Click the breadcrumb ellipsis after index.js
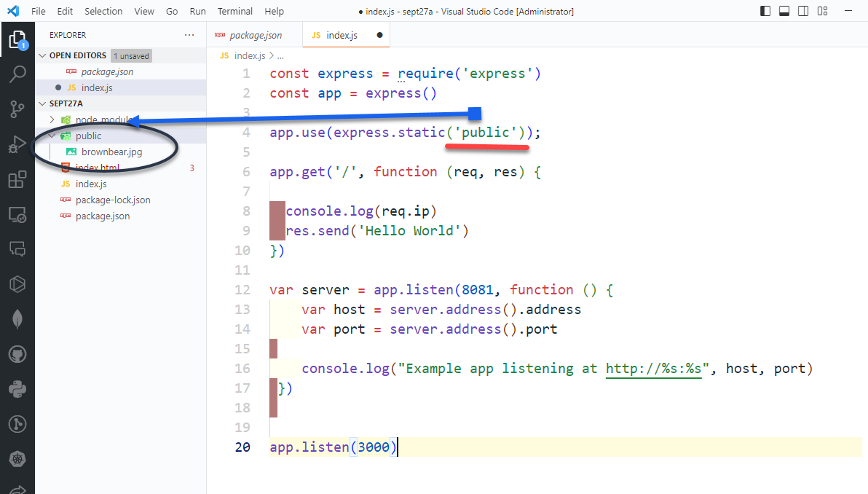This screenshot has height=494, width=868. click(280, 56)
